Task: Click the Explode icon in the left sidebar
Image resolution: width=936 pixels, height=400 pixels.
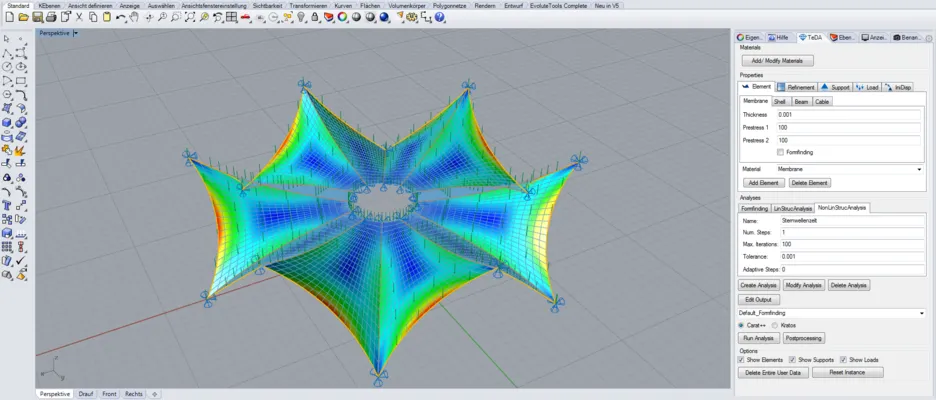Action: tap(20, 150)
